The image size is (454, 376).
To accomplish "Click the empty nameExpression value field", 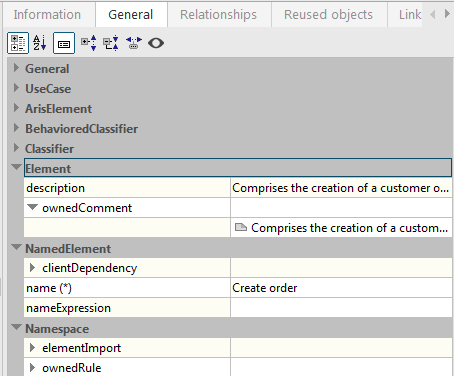I will point(341,308).
